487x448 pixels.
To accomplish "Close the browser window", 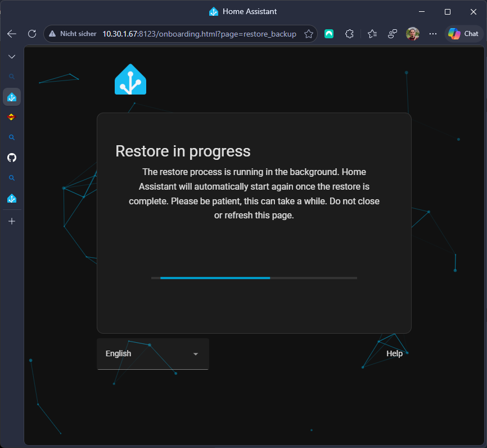I will pyautogui.click(x=474, y=12).
